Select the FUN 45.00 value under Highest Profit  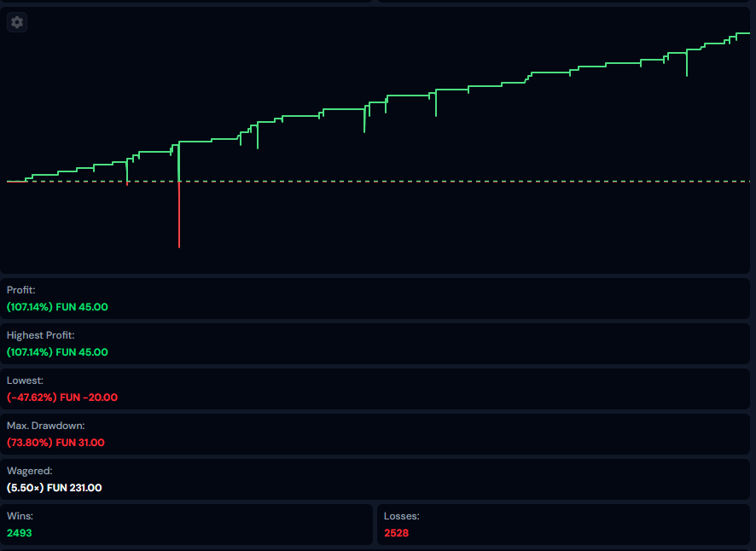82,352
